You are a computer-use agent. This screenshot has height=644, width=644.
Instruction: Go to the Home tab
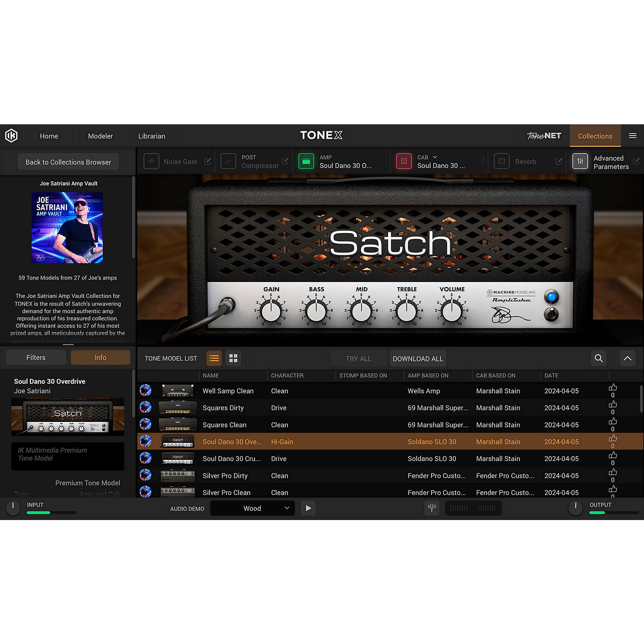(49, 136)
